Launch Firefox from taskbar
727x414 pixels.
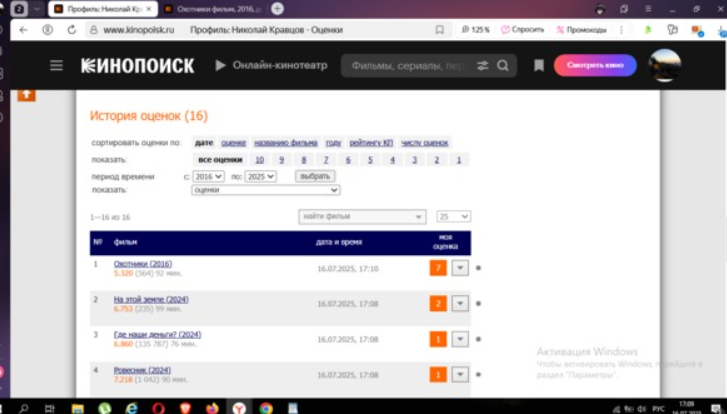click(x=212, y=408)
